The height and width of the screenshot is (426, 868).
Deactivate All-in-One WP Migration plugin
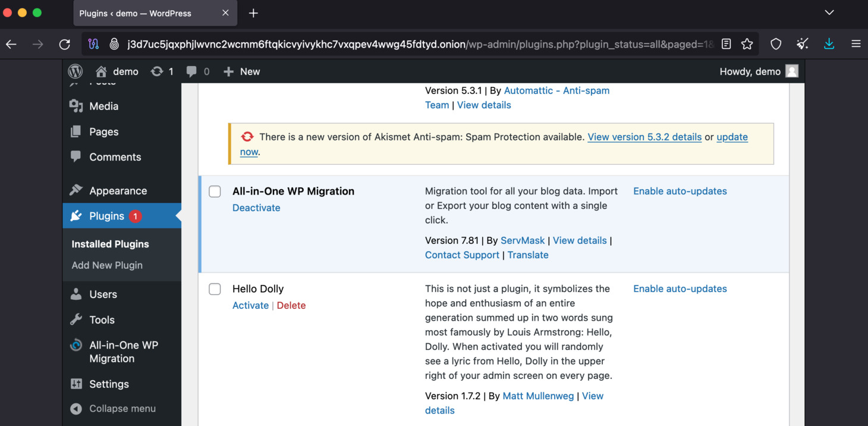pos(256,208)
